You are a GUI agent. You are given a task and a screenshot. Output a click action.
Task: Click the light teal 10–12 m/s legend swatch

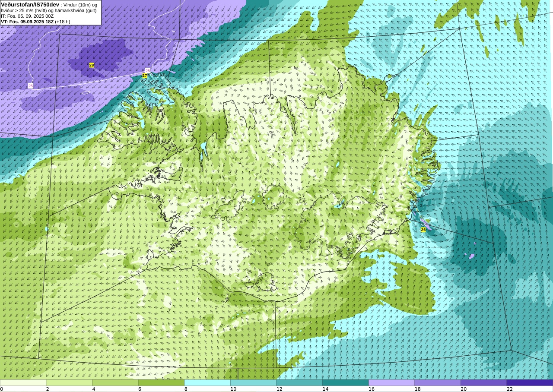(x=254, y=383)
